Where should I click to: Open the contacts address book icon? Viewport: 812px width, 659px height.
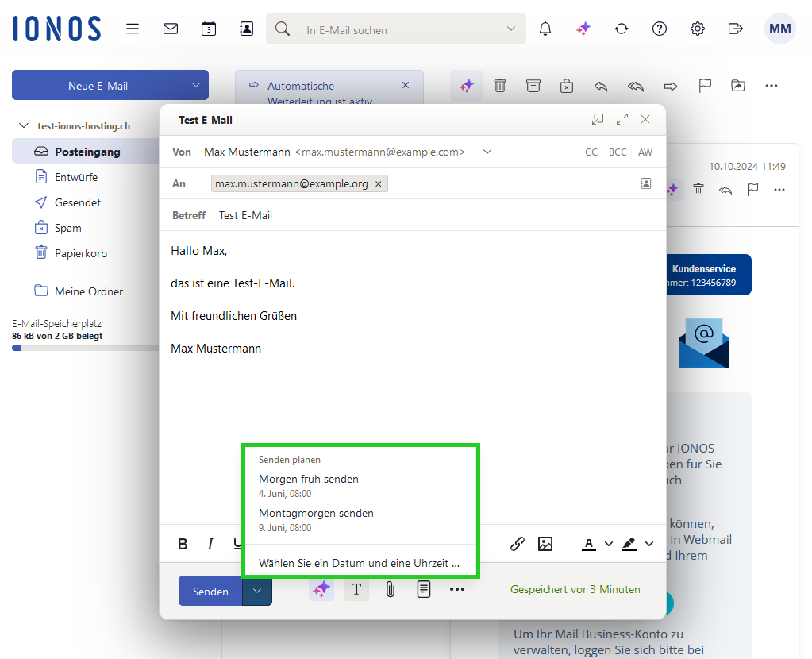[x=247, y=29]
